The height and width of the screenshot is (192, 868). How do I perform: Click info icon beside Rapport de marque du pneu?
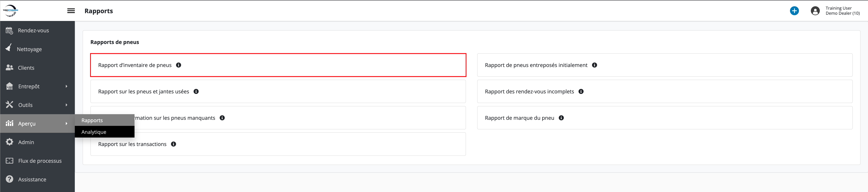[x=561, y=118]
